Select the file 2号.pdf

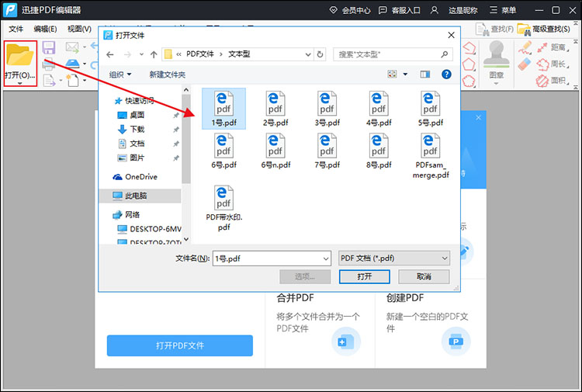pos(275,109)
